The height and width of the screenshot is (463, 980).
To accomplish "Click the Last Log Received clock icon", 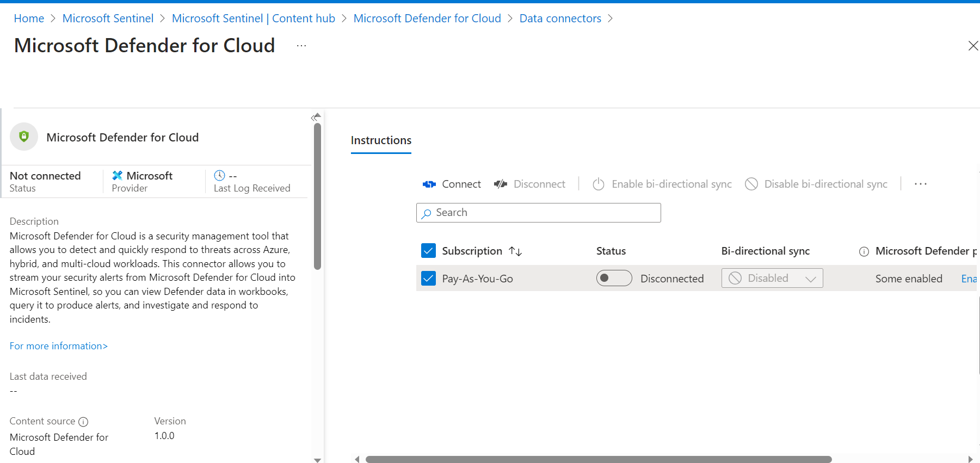I will pyautogui.click(x=219, y=175).
